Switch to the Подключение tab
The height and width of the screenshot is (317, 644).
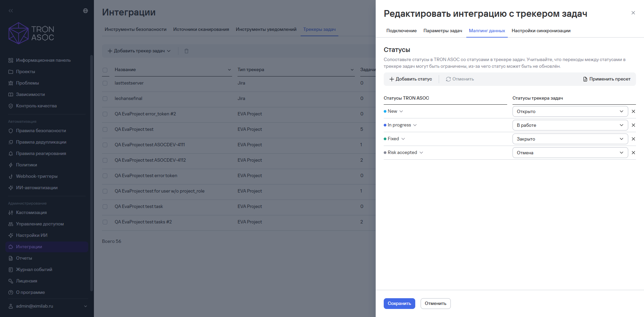coord(401,31)
